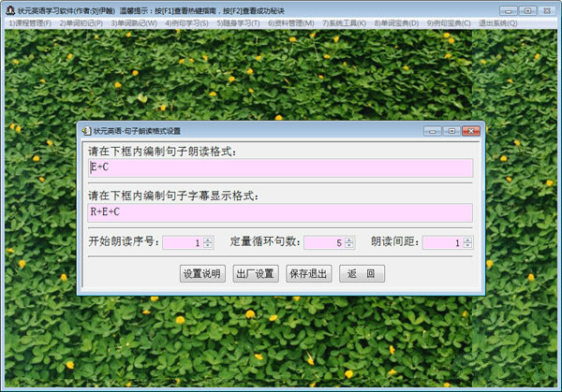Increase 朗读间距 with up arrow

coord(467,240)
